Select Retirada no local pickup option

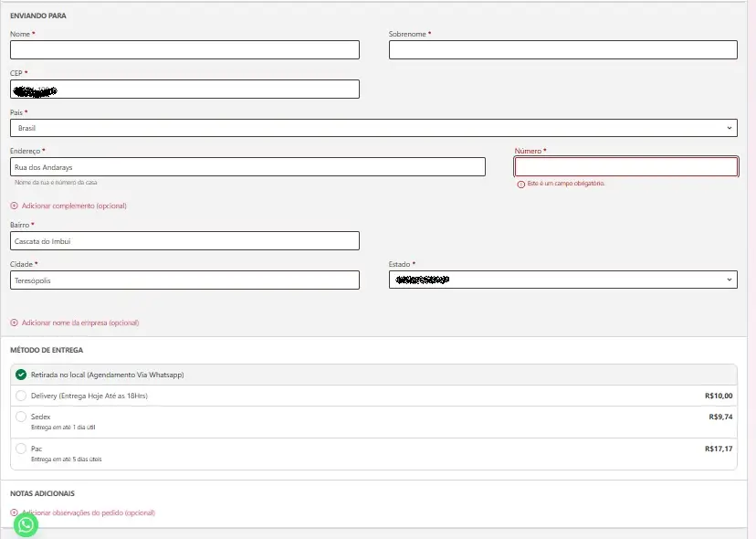(x=21, y=375)
